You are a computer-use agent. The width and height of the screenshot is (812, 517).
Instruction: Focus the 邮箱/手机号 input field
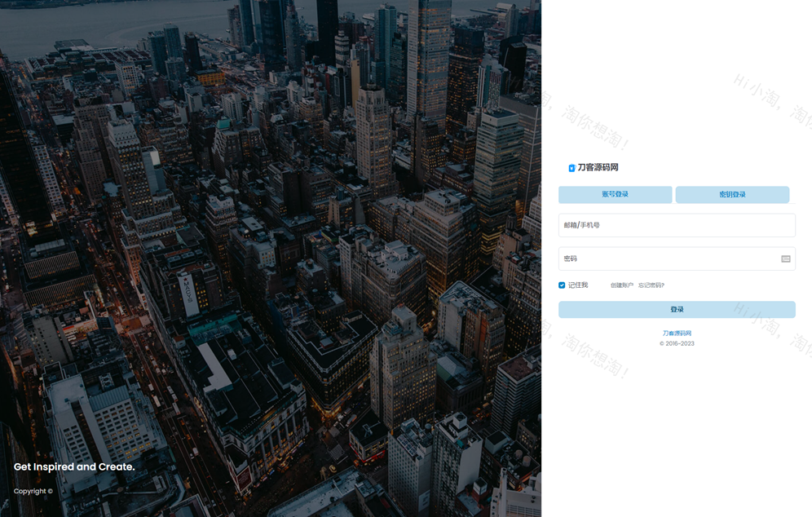pyautogui.click(x=677, y=225)
